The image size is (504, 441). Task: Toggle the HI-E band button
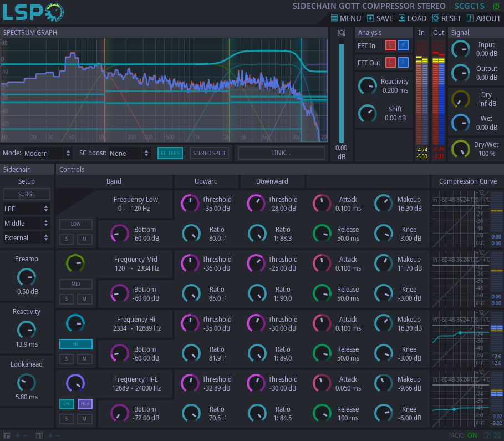point(85,404)
